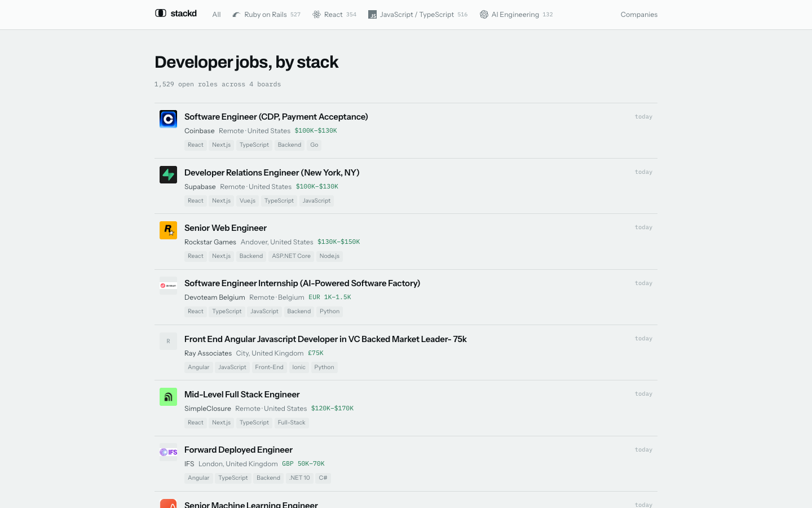Viewport: 812px width, 508px height.
Task: Click the Ray Associates placeholder logo
Action: [168, 341]
